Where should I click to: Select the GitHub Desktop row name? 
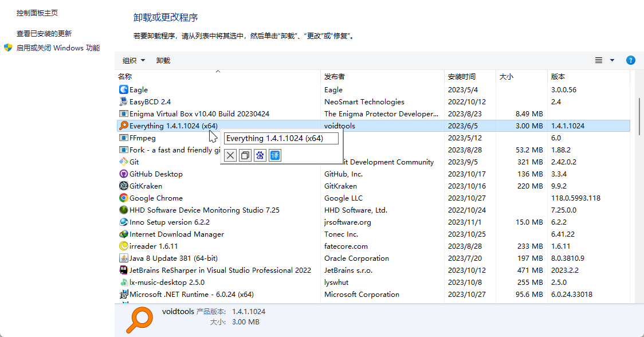(x=156, y=174)
